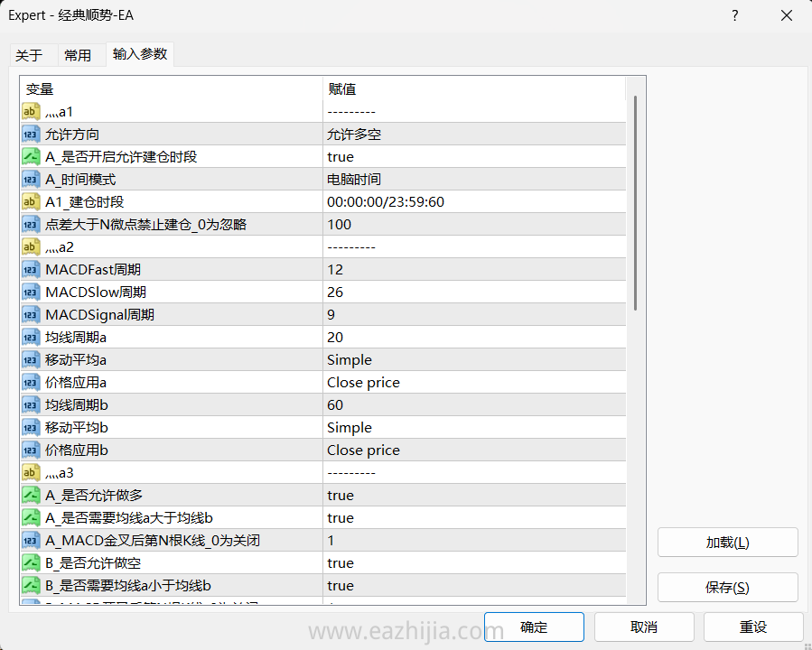Click the 加载(L) button
812x650 pixels.
728,543
